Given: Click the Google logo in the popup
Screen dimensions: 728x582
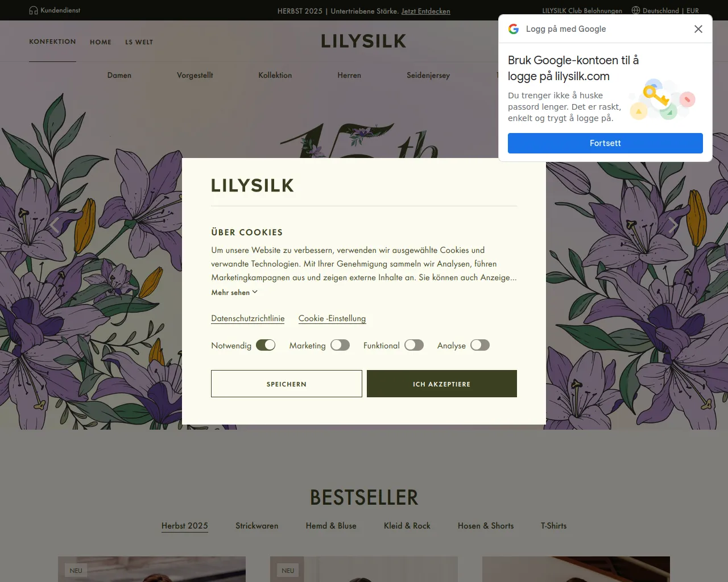Looking at the screenshot, I should (x=514, y=29).
